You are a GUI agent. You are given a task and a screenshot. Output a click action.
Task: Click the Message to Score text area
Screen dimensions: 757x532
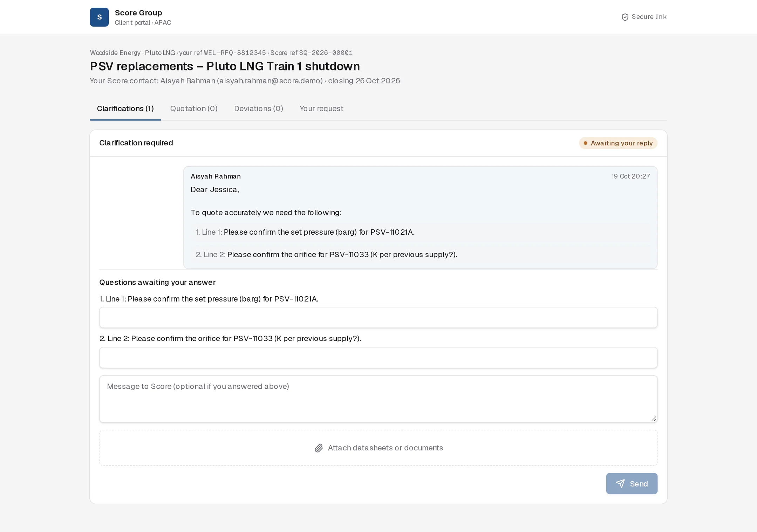pos(378,399)
